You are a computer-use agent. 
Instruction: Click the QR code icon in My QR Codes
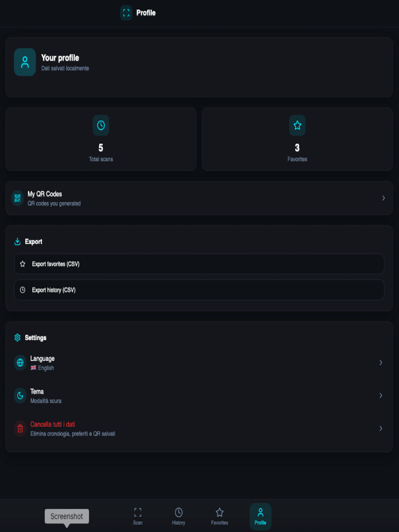[17, 198]
